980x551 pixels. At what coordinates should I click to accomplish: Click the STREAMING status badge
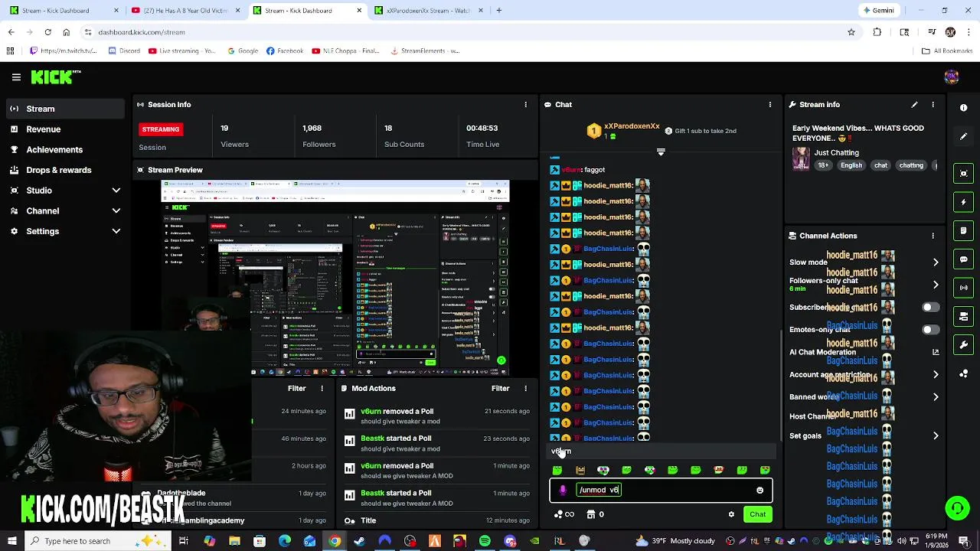[x=160, y=129]
